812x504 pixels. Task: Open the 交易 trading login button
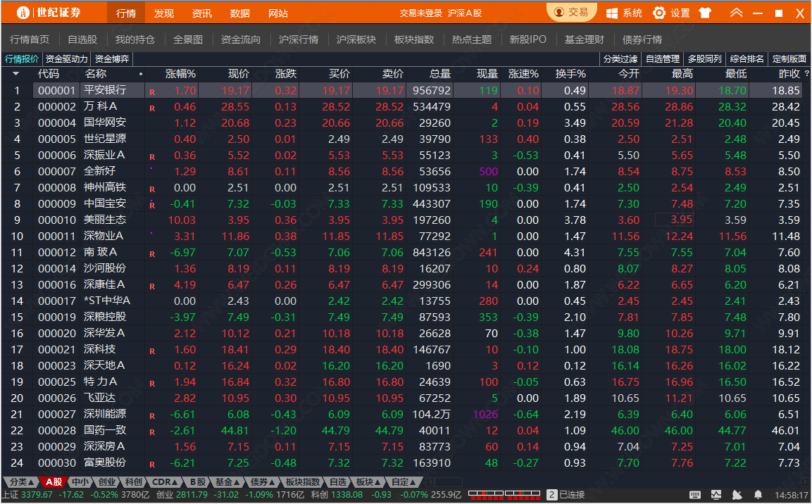coord(572,12)
